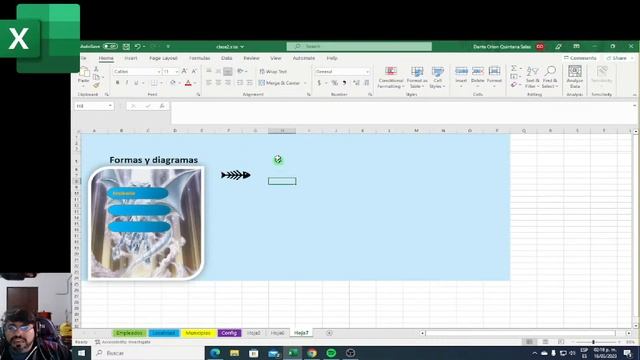The image size is (640, 360).
Task: Open Spotify from the taskbar
Action: [x=331, y=353]
